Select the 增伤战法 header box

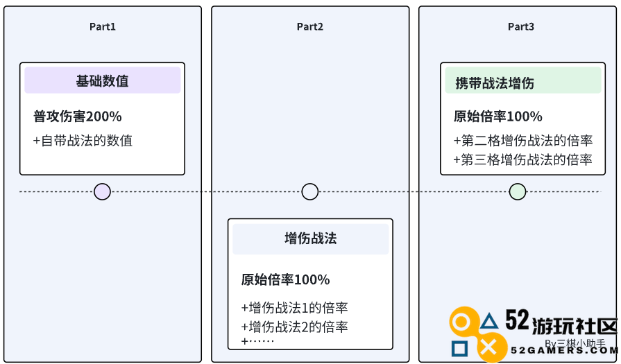311,239
